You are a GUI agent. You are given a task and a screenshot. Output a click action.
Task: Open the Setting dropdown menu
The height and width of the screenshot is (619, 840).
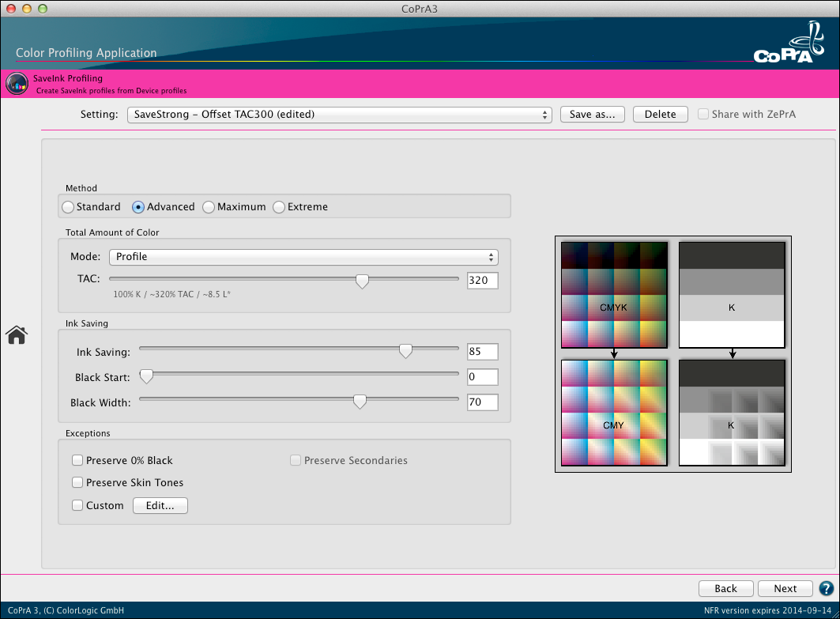[x=340, y=114]
